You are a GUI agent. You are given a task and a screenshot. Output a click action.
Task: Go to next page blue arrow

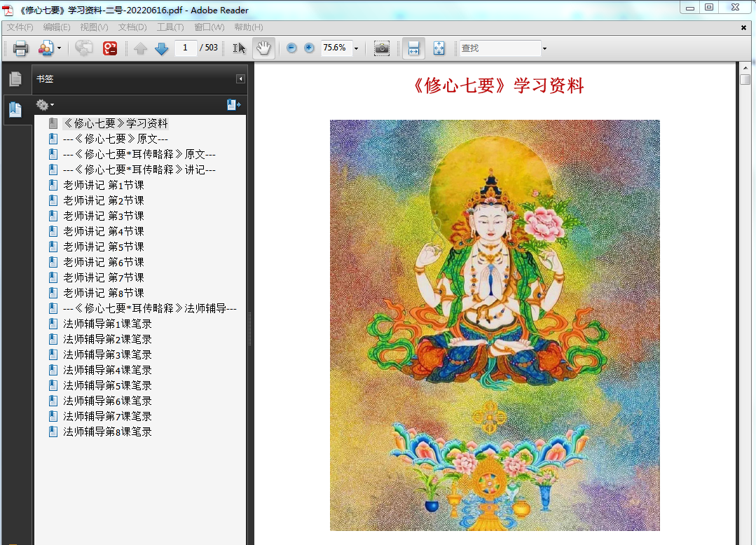coord(162,48)
